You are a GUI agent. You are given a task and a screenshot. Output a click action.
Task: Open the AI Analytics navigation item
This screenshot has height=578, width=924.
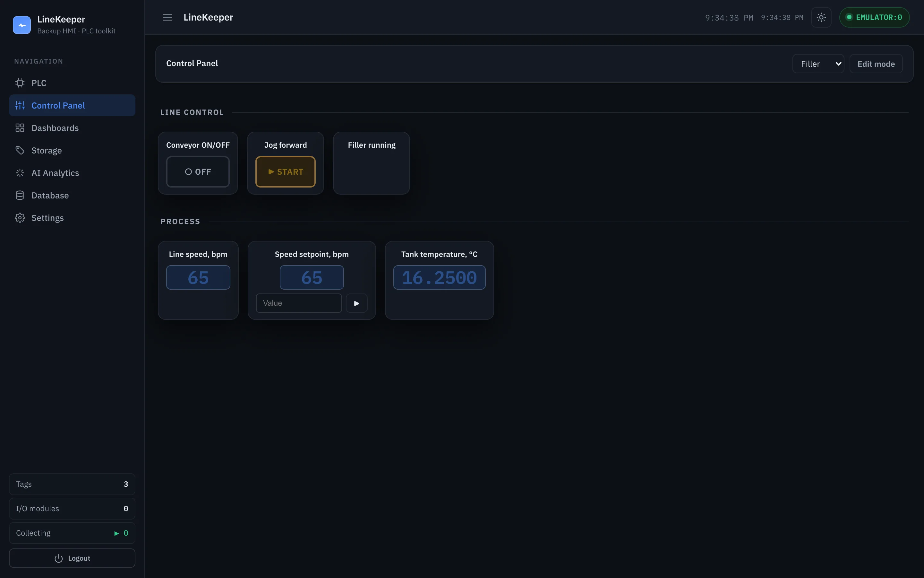[x=72, y=173]
